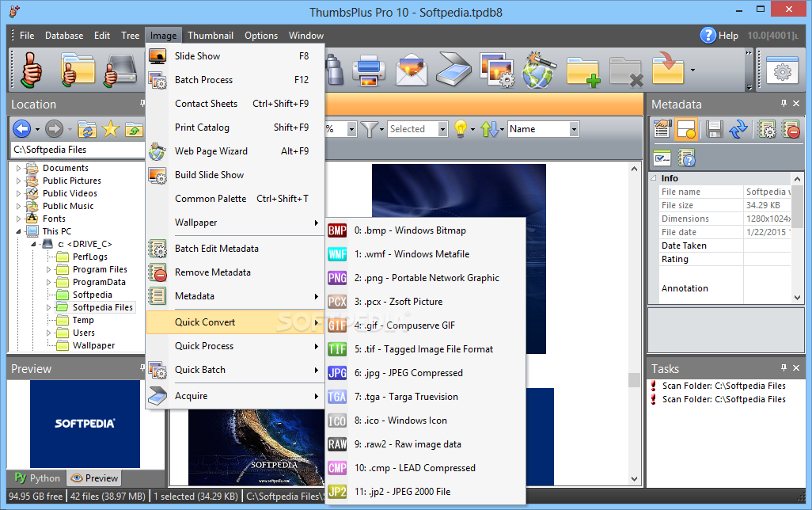
Task: Expand the Documents tree node
Action: tap(19, 168)
